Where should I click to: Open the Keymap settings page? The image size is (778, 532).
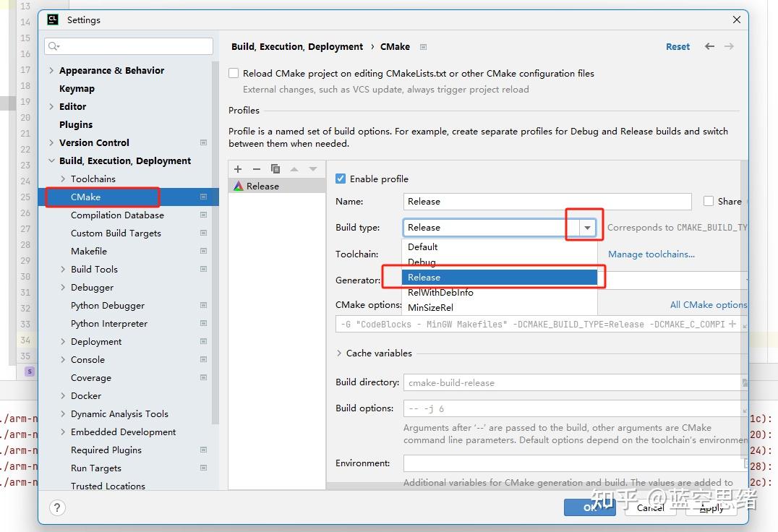coord(77,89)
